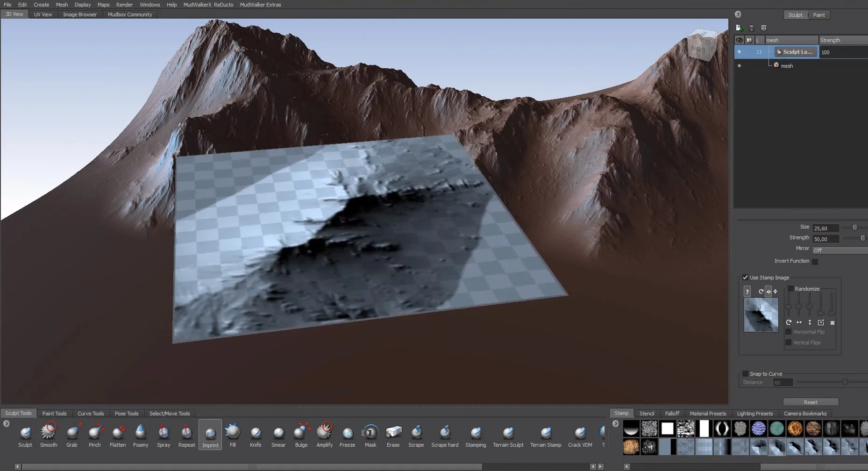Click the new layer icon
Screen dimensions: 868x471
click(739, 28)
